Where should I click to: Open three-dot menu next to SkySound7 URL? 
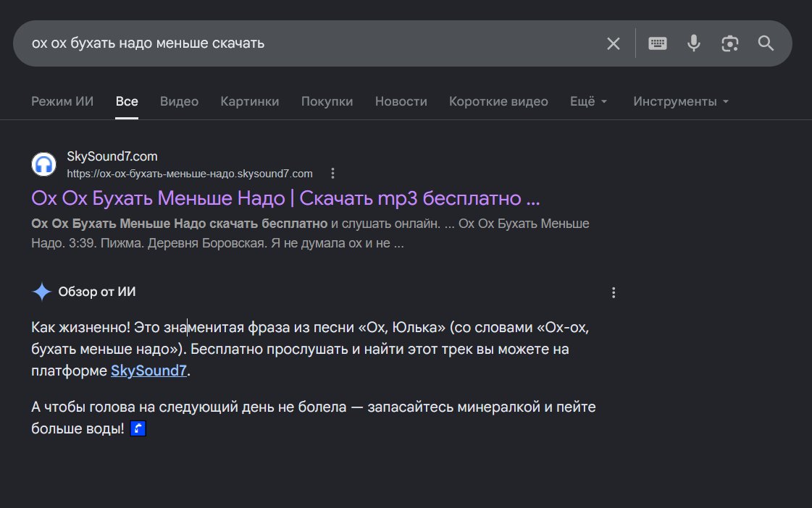point(332,173)
